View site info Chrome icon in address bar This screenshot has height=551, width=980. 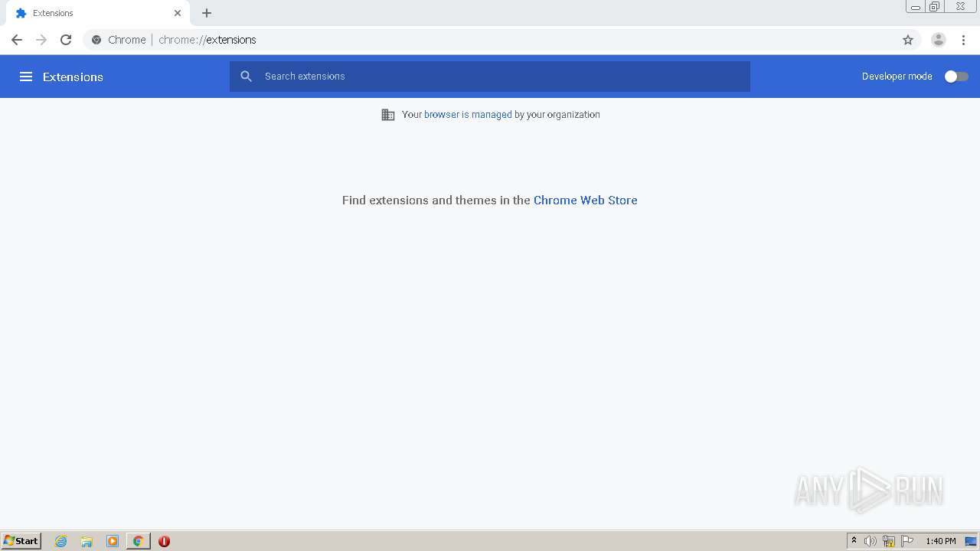tap(96, 40)
